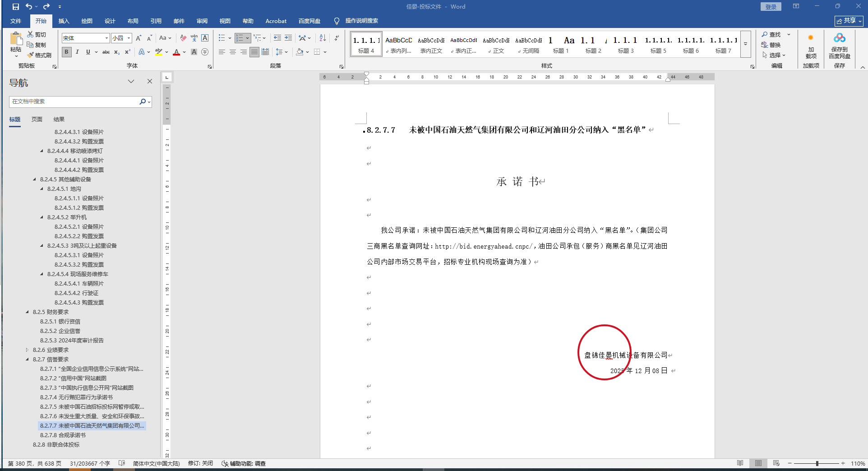This screenshot has width=868, height=471.
Task: Open the 引用 ribbon tab
Action: (156, 21)
